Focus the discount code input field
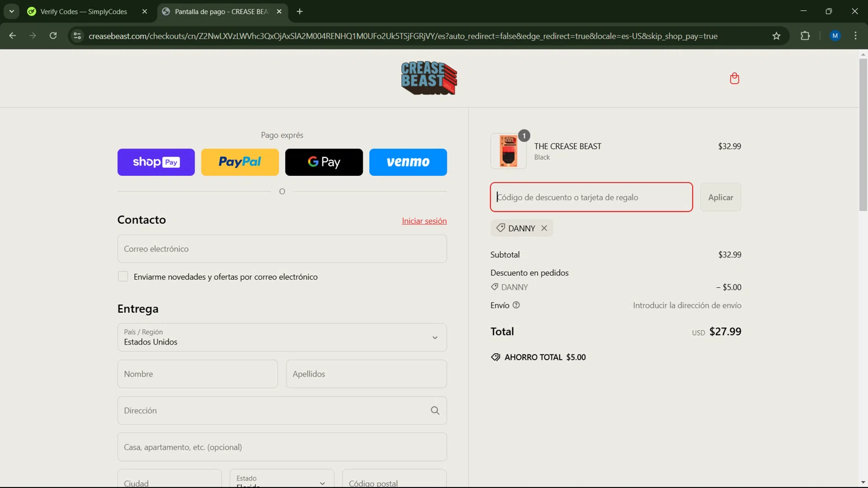This screenshot has width=868, height=488. (591, 197)
